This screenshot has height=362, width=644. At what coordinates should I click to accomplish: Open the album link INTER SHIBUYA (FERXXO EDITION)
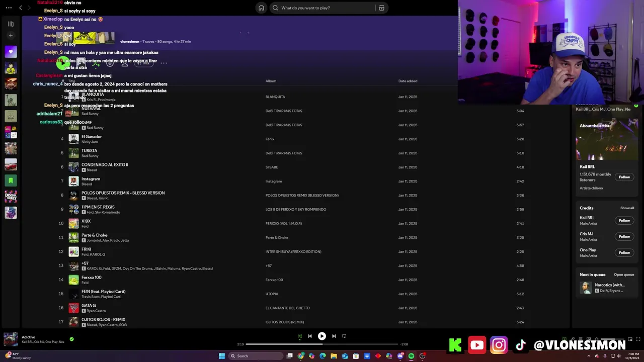point(293,251)
